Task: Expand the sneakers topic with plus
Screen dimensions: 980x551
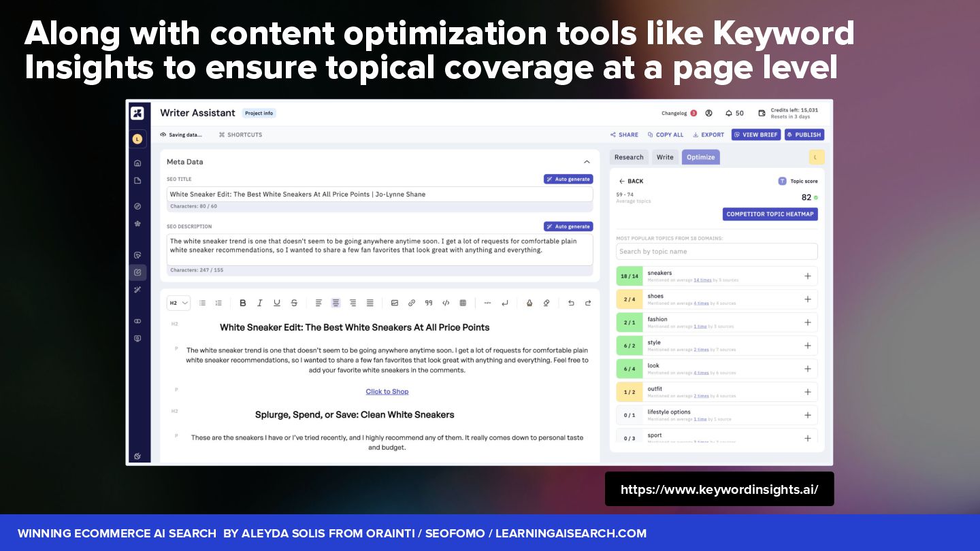Action: click(x=808, y=276)
